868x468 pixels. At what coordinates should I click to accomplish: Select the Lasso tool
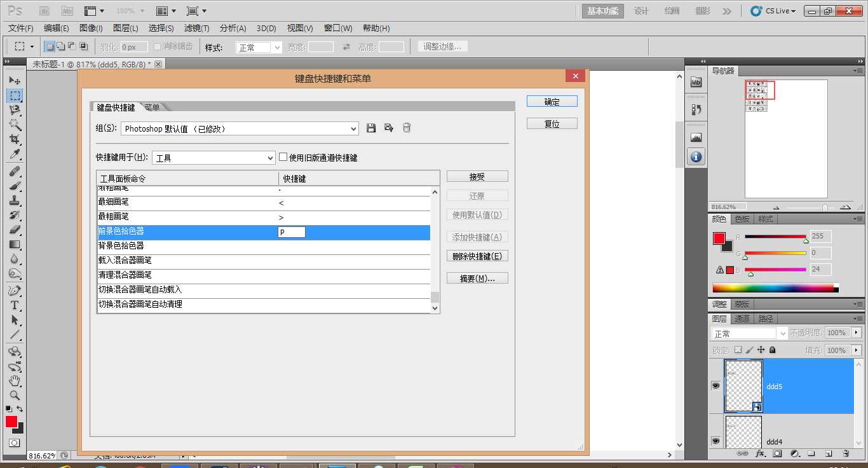click(15, 110)
